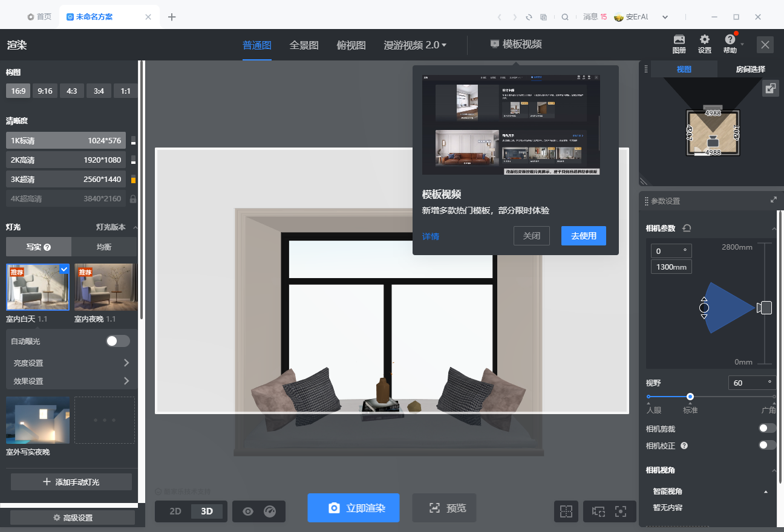Close the 未命名方案 tab
Viewport: 784px width, 532px height.
(149, 17)
